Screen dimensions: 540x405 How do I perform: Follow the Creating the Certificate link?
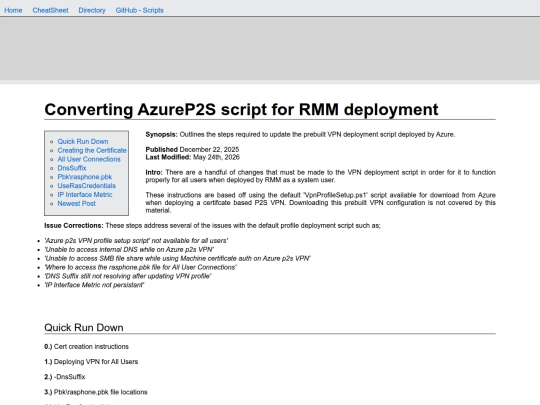tap(92, 150)
